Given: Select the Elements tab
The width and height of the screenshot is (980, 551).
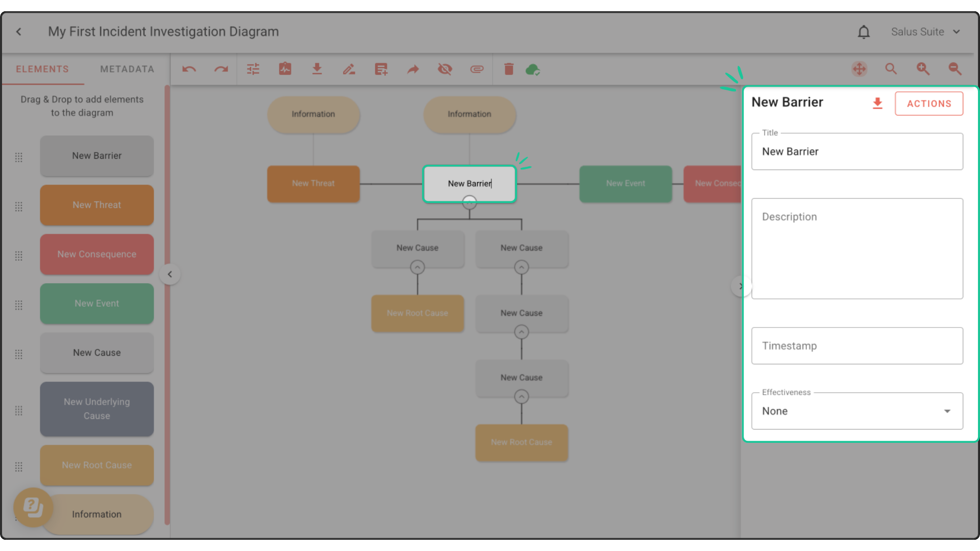Looking at the screenshot, I should coord(42,69).
